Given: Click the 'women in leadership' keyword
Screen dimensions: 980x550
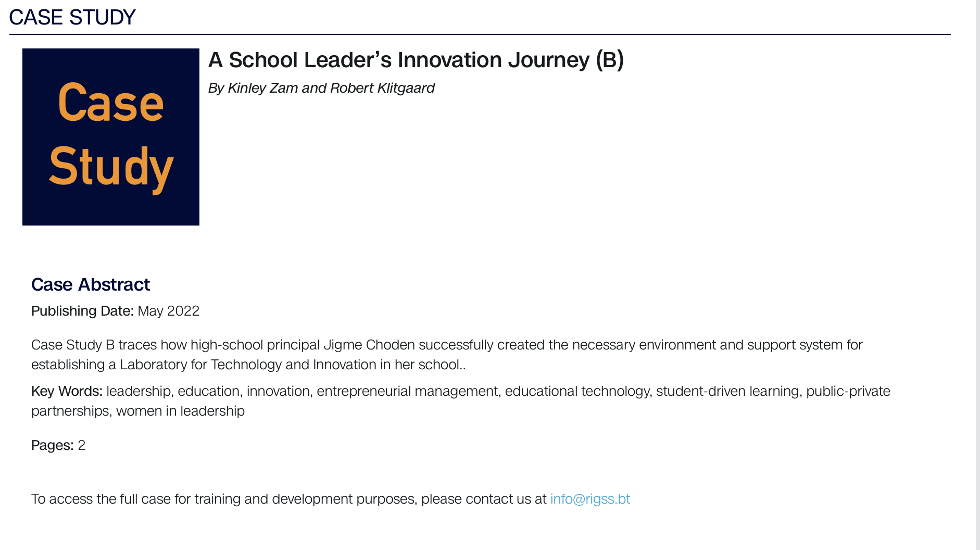Looking at the screenshot, I should click(180, 411).
